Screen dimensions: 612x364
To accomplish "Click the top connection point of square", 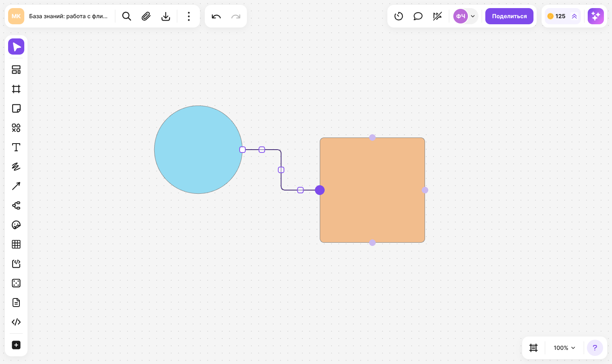I will click(372, 138).
